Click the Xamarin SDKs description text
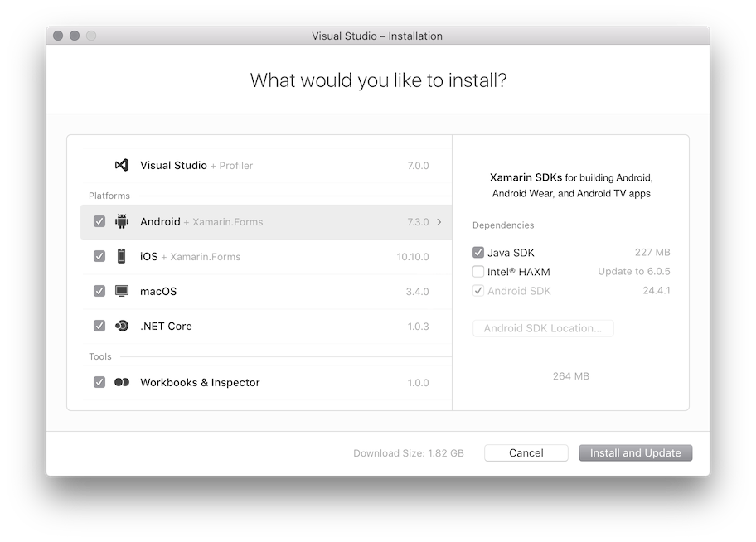The image size is (756, 542). [x=571, y=185]
